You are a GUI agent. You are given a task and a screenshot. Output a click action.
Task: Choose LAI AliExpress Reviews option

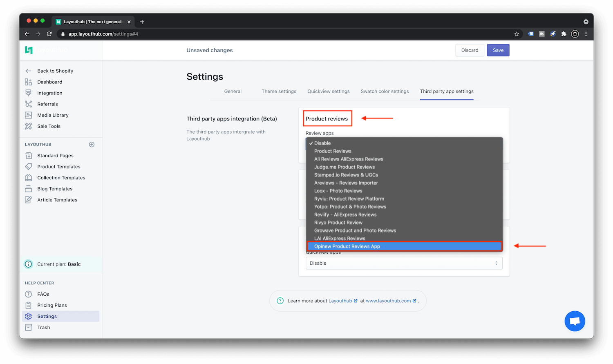(404, 239)
